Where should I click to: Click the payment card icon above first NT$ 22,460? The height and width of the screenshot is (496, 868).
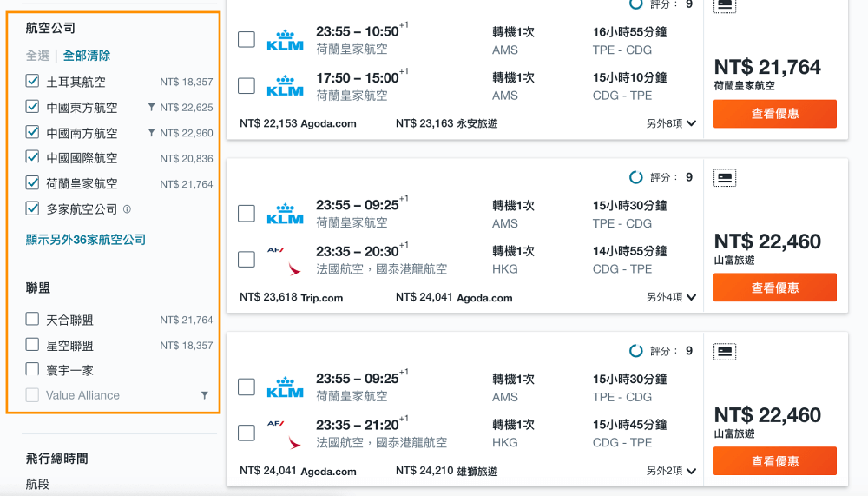pyautogui.click(x=725, y=178)
